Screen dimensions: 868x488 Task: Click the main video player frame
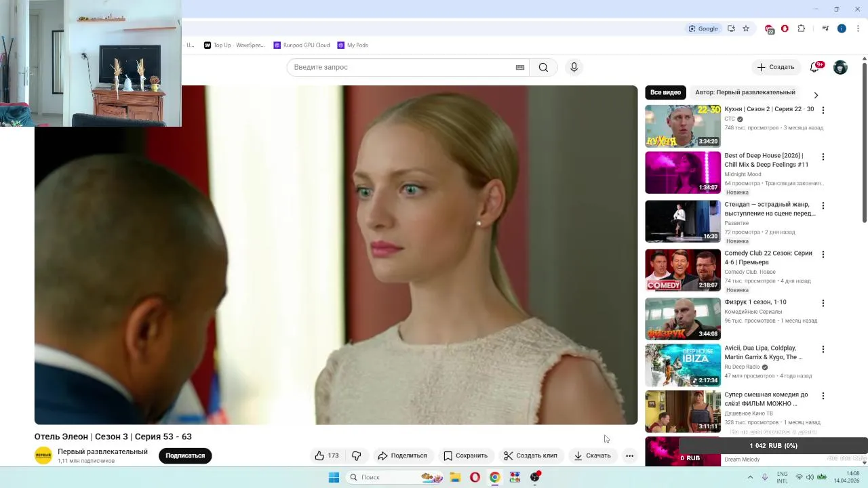click(336, 255)
